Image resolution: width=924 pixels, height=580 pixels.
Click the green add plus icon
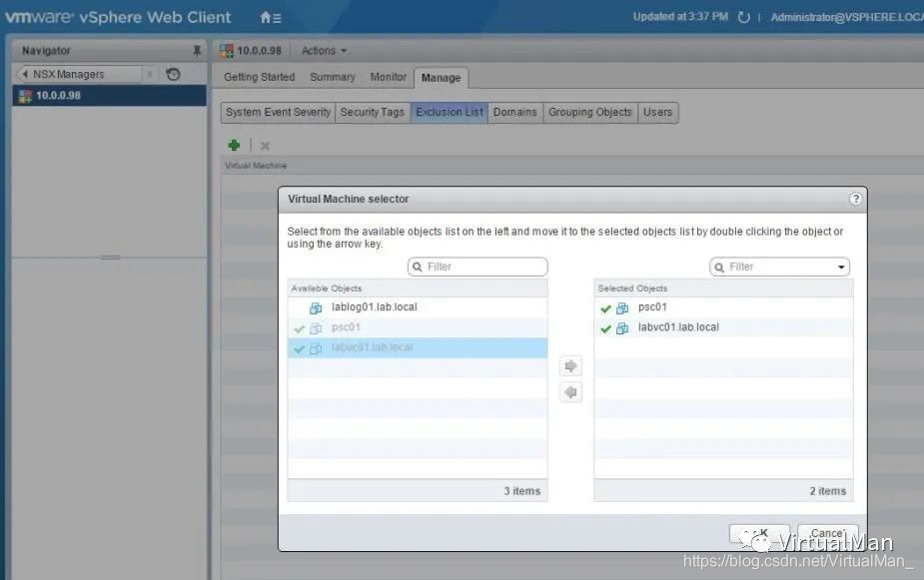pyautogui.click(x=234, y=145)
